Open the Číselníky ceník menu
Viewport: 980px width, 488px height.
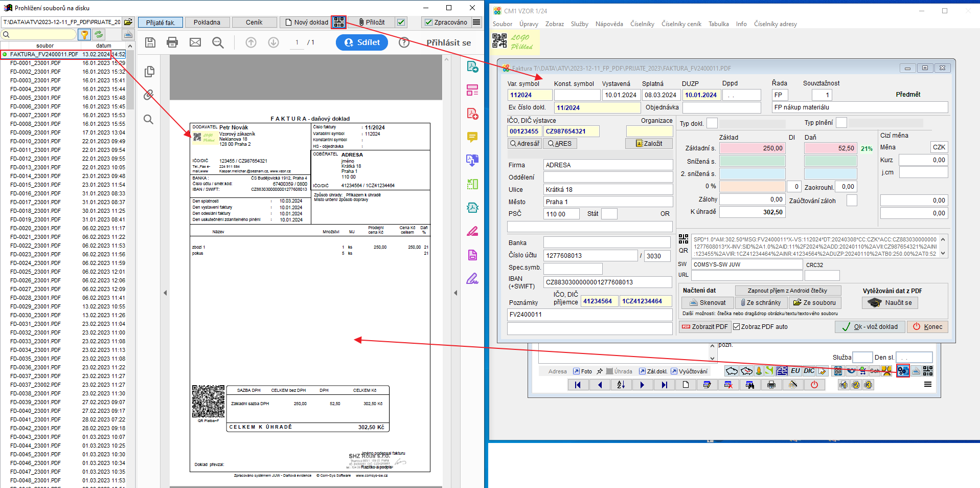pos(681,24)
